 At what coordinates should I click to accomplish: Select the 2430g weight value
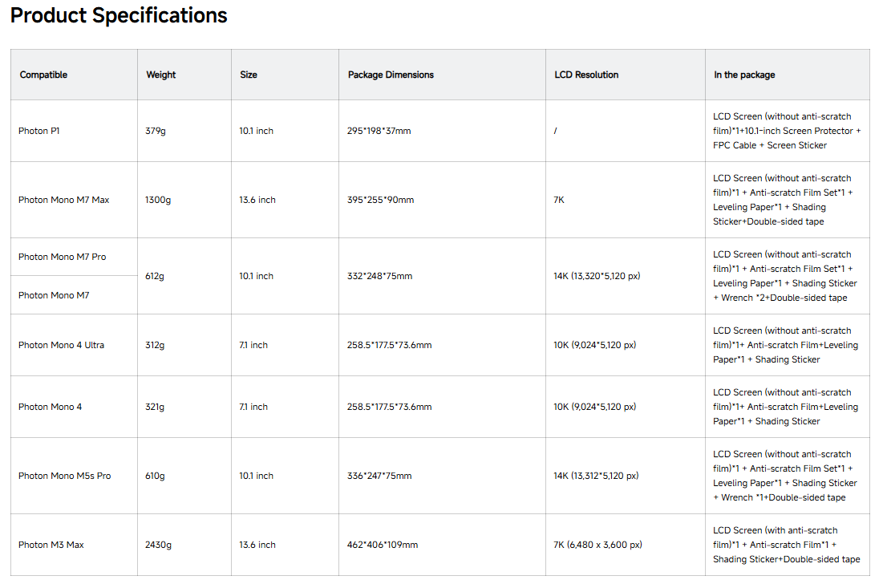pyautogui.click(x=158, y=545)
